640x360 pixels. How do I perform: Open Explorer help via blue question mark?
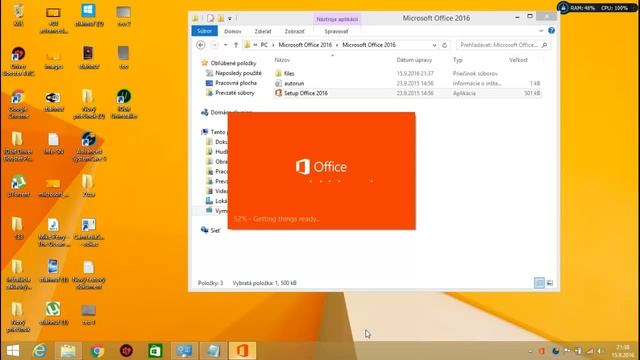point(551,31)
